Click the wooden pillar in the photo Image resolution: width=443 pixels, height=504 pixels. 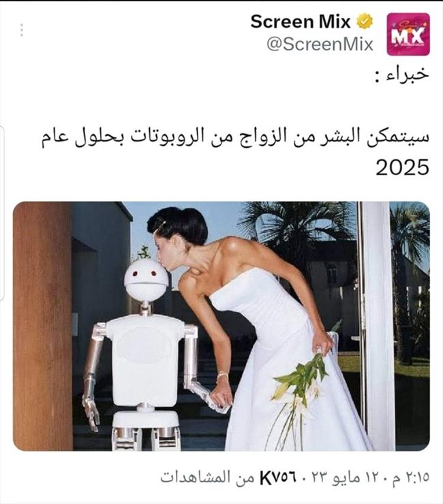42,326
